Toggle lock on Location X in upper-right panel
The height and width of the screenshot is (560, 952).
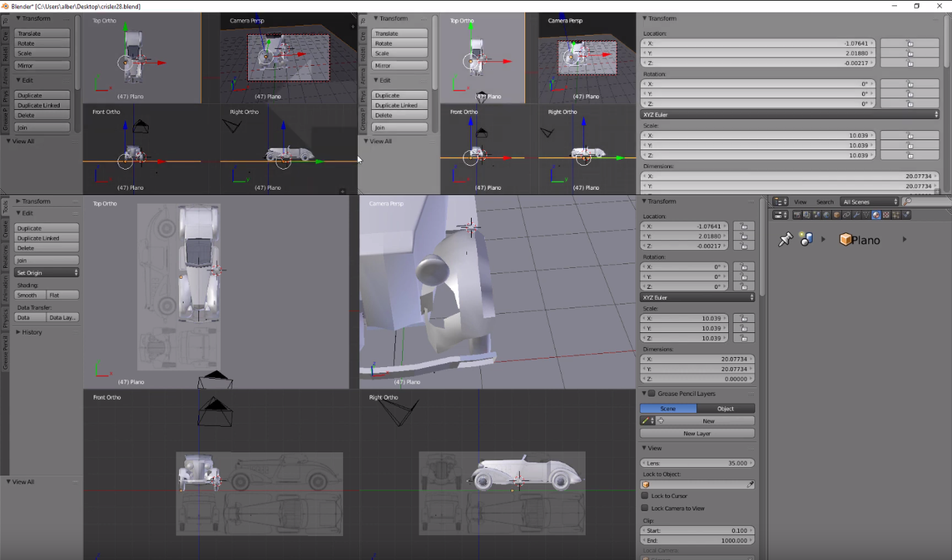pos(909,43)
